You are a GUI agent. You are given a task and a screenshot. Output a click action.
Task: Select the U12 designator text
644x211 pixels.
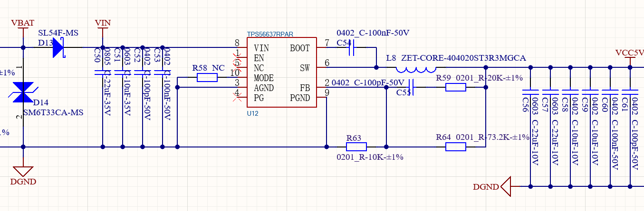click(252, 114)
